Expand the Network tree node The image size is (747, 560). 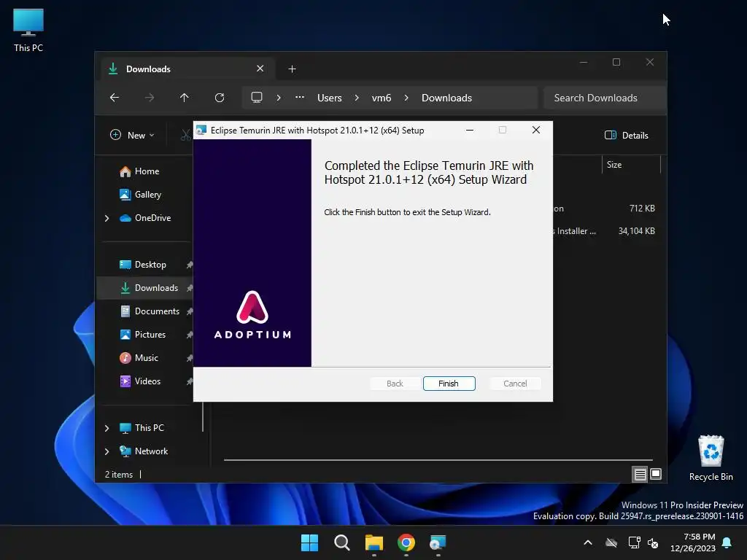(107, 451)
